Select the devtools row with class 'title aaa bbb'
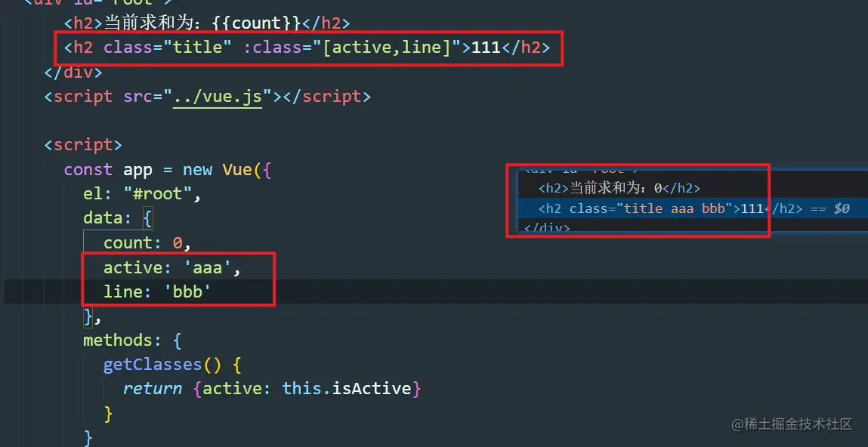Viewport: 868px width, 447px height. pos(693,208)
